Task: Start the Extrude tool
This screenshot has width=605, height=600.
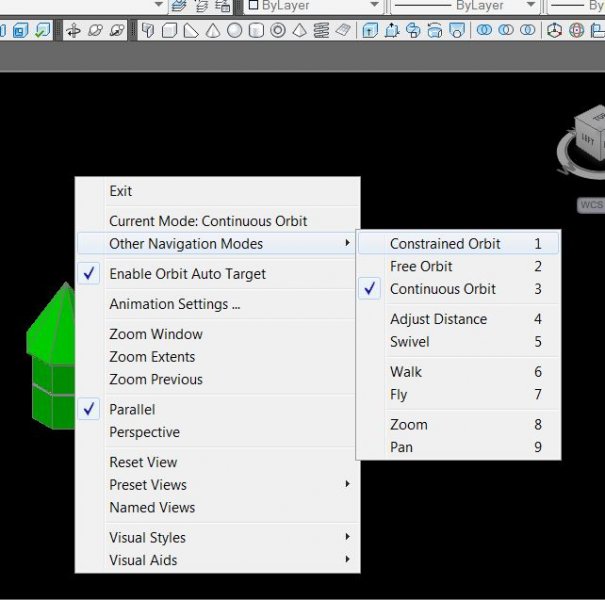Action: pyautogui.click(x=370, y=30)
